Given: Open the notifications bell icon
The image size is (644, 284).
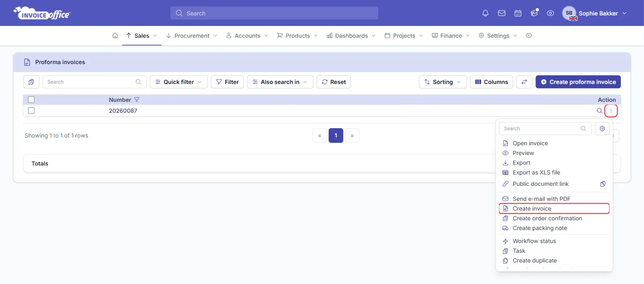Looking at the screenshot, I should pyautogui.click(x=485, y=13).
